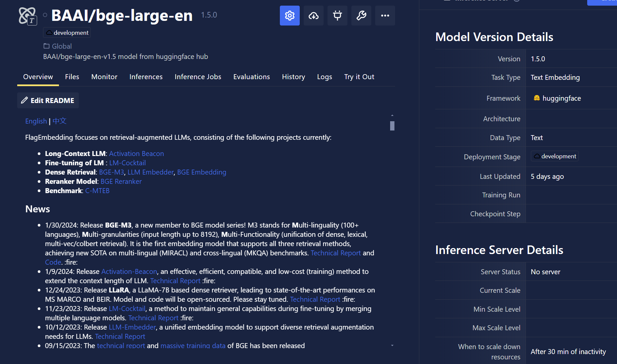The height and width of the screenshot is (364, 617).
Task: Open the Monitor tab
Action: pos(104,77)
